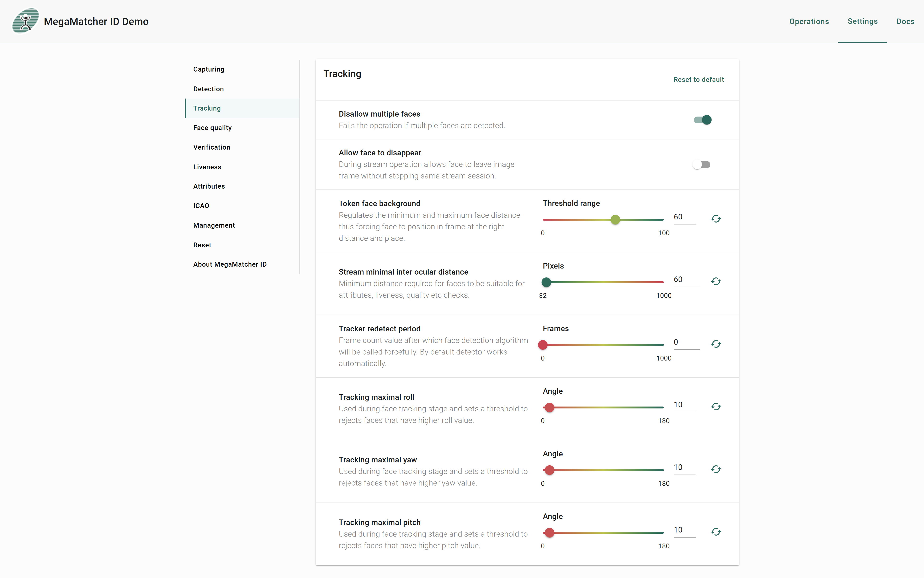This screenshot has width=924, height=578.
Task: Select Tracking in the sidebar
Action: point(243,108)
